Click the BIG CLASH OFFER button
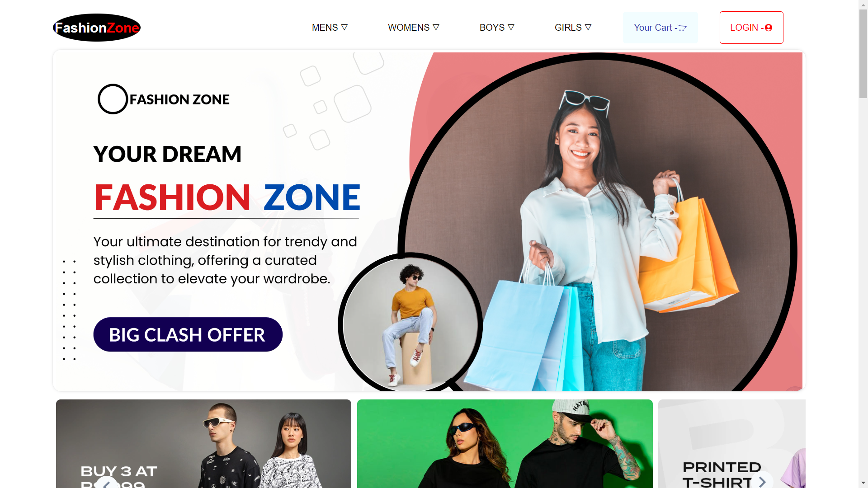This screenshot has height=488, width=868. pyautogui.click(x=188, y=334)
